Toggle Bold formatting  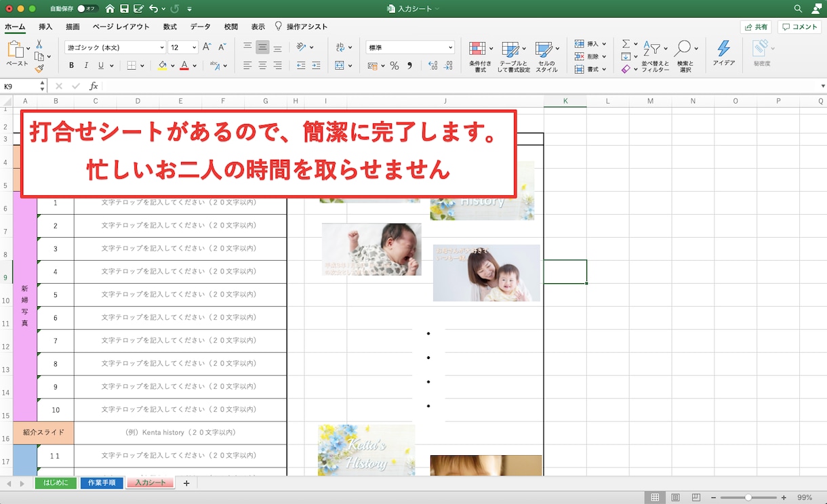71,66
